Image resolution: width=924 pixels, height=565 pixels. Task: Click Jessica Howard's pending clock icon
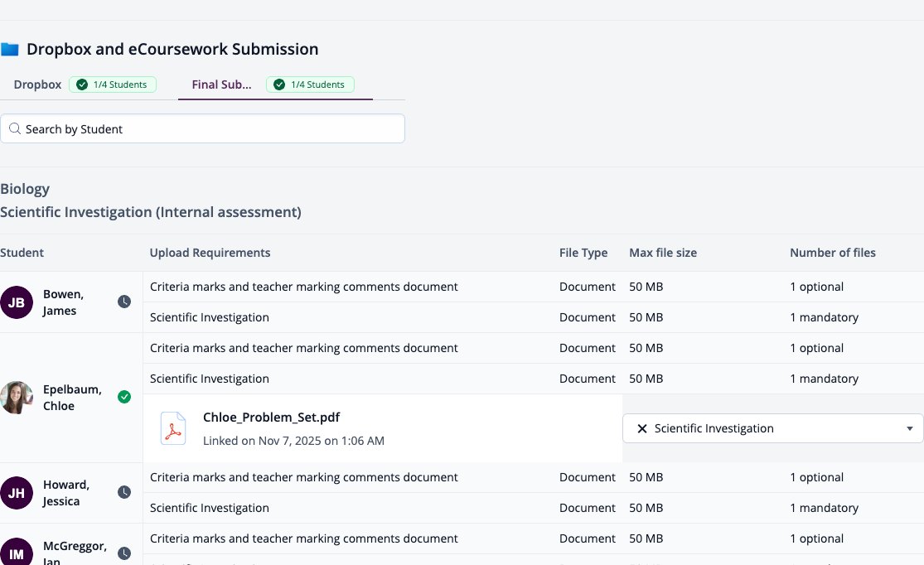123,492
